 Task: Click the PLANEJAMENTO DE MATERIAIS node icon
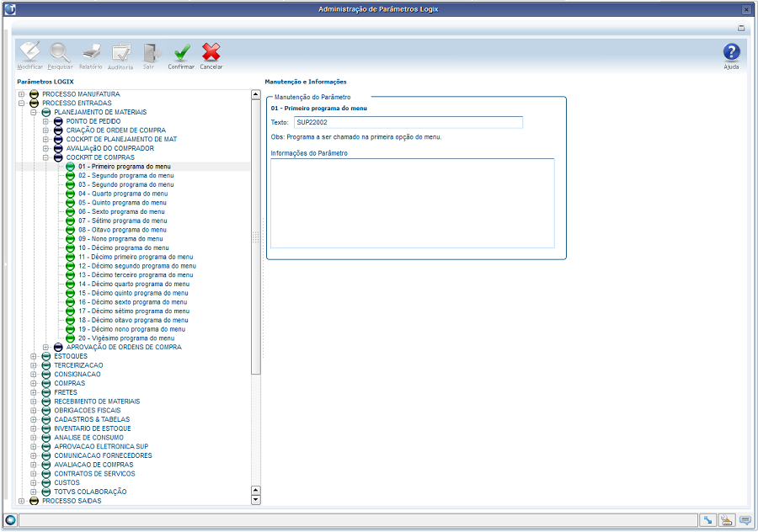click(x=46, y=112)
